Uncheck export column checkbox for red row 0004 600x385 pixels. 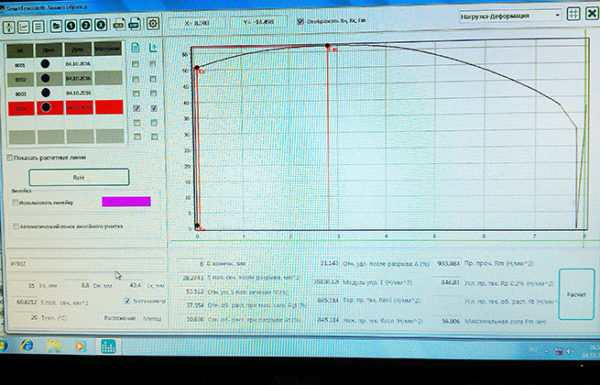click(154, 108)
